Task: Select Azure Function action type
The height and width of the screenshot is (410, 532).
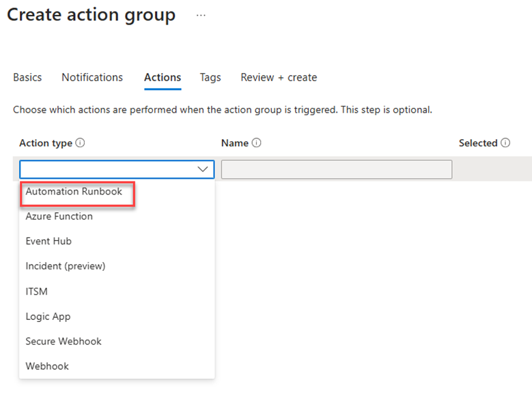Action: coord(59,216)
